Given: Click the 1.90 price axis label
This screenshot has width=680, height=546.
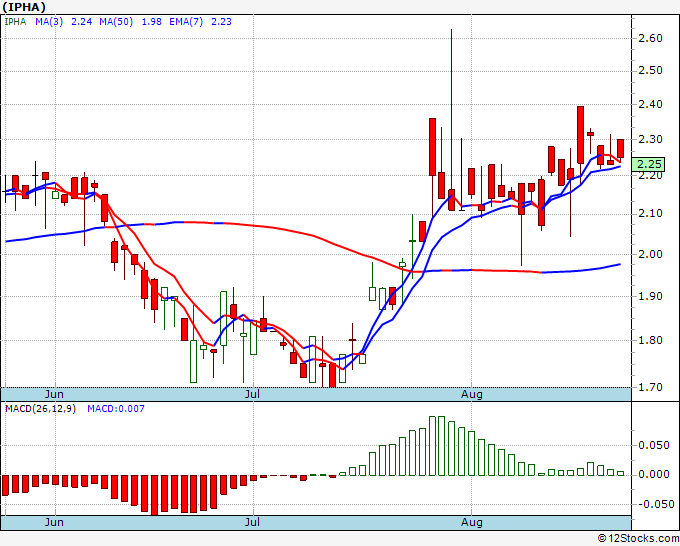Looking at the screenshot, I should 651,297.
